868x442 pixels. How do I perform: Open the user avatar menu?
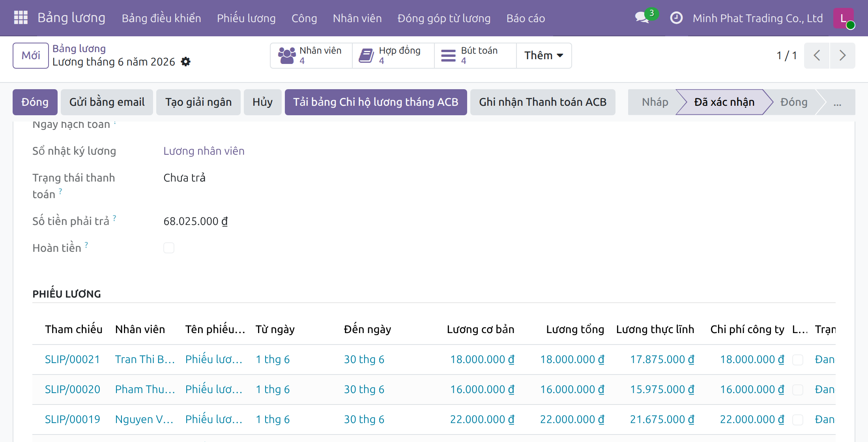click(843, 18)
